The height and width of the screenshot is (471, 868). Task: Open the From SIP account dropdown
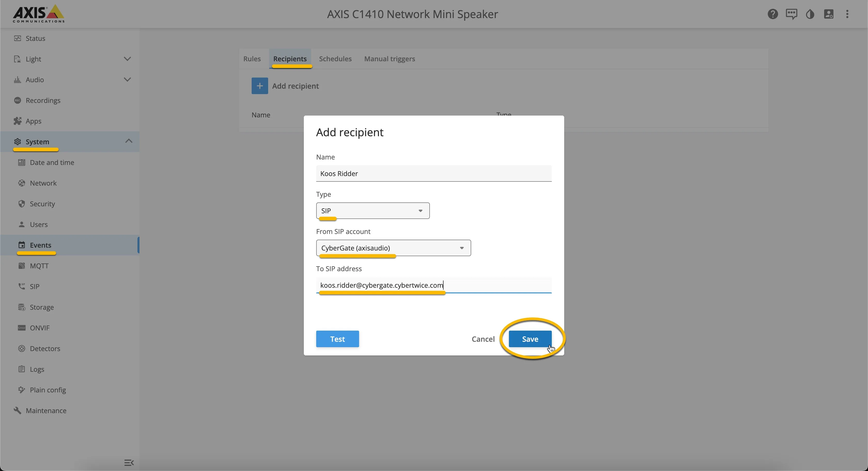click(393, 248)
